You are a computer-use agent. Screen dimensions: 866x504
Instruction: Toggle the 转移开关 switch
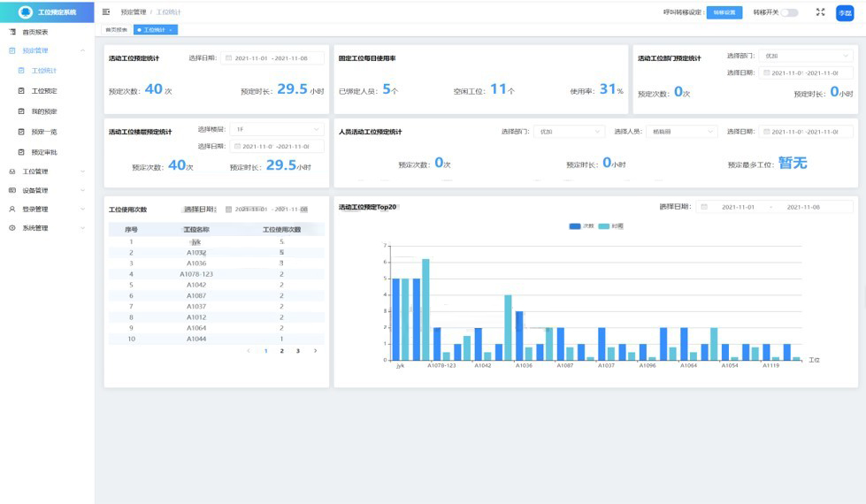[x=788, y=12]
